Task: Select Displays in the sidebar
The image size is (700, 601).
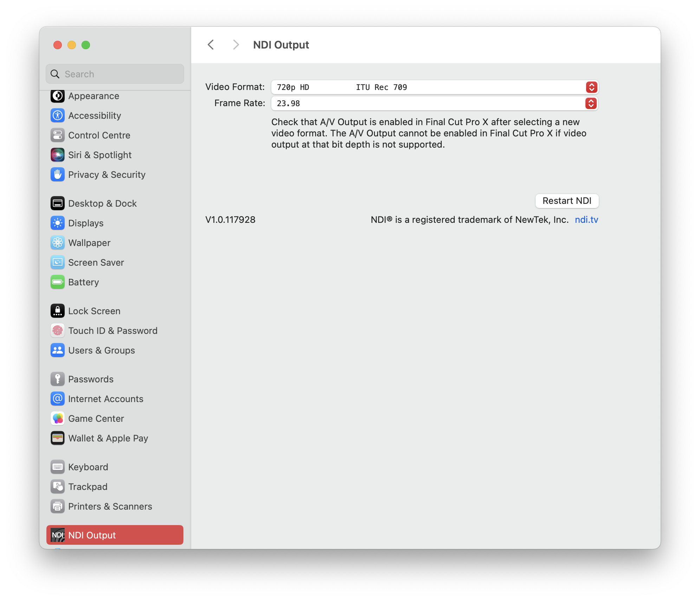Action: [x=86, y=223]
